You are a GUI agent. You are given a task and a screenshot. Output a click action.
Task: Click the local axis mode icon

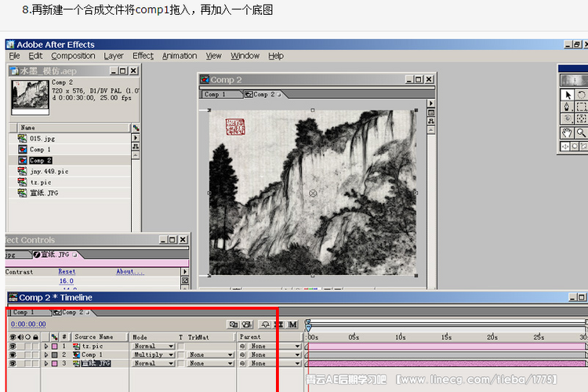(x=565, y=147)
